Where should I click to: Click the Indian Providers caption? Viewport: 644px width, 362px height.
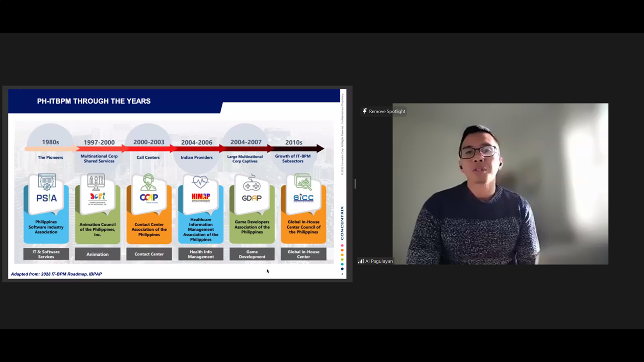pyautogui.click(x=197, y=157)
